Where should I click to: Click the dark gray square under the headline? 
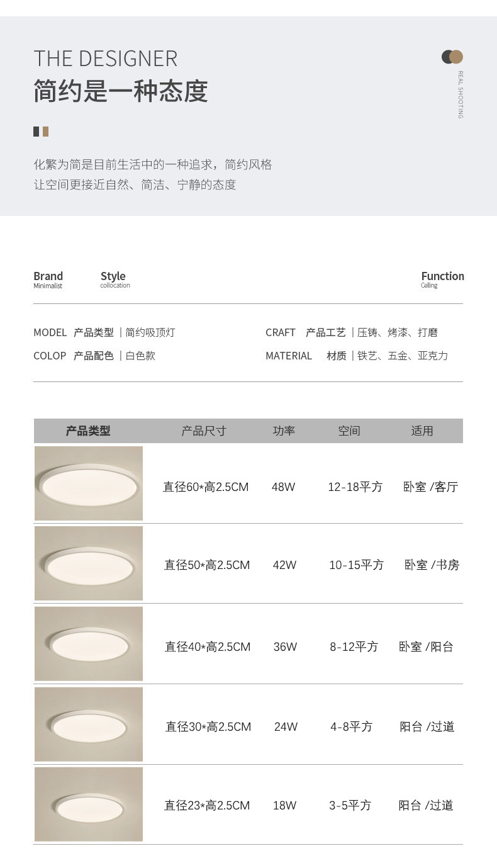tap(36, 132)
